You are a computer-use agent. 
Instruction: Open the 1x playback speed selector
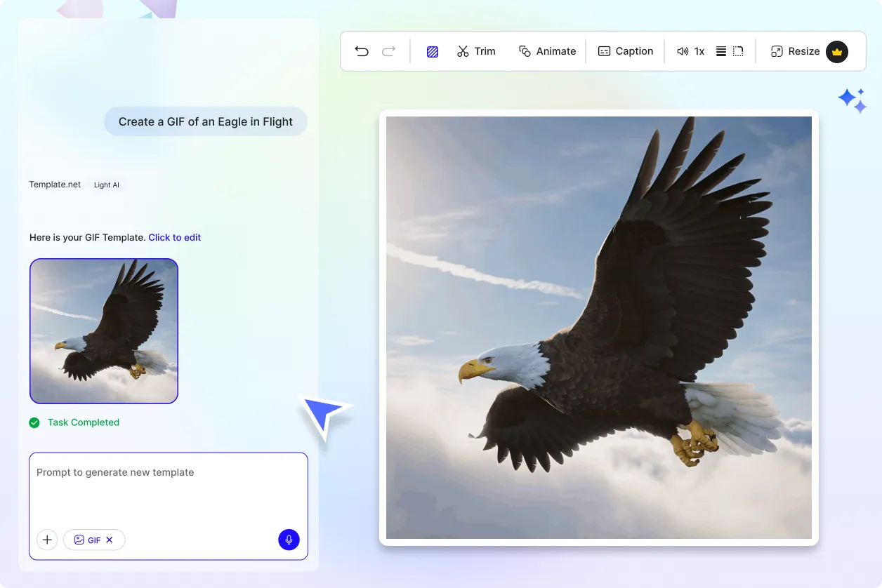[x=699, y=51]
